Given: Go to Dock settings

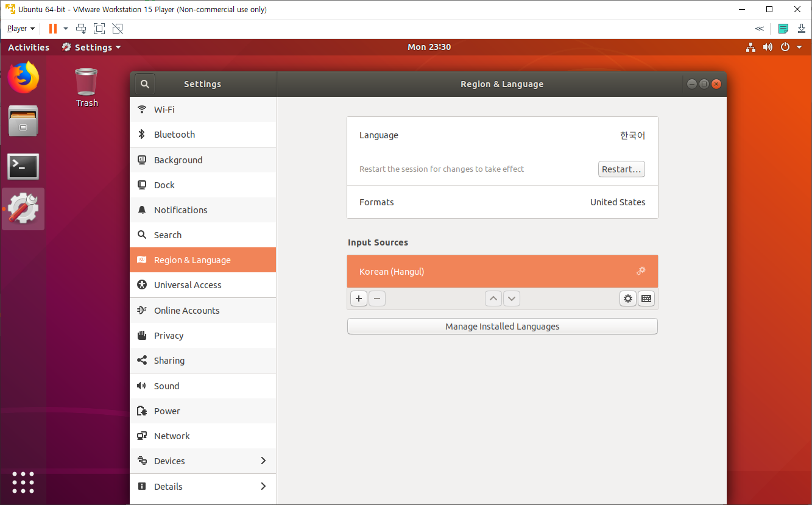Looking at the screenshot, I should pos(203,185).
